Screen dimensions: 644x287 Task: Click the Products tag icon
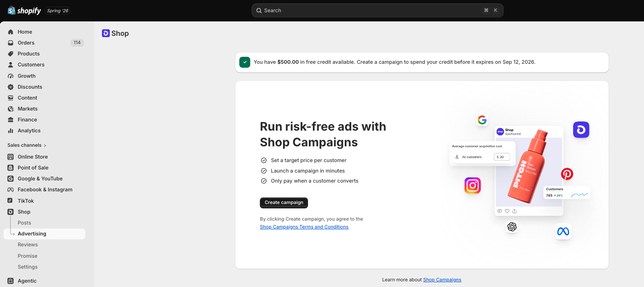click(x=10, y=54)
